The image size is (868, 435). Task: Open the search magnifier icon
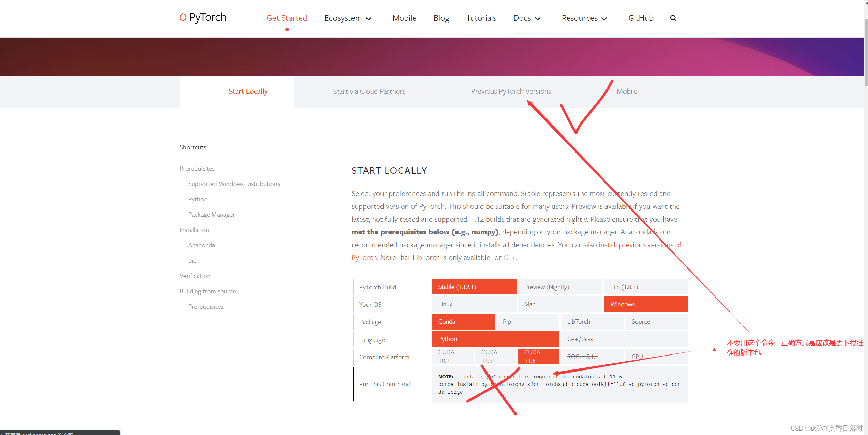point(673,18)
